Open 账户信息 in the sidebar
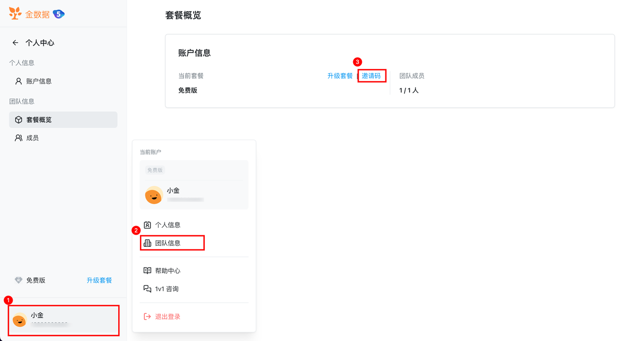This screenshot has height=341, width=644. pyautogui.click(x=63, y=81)
